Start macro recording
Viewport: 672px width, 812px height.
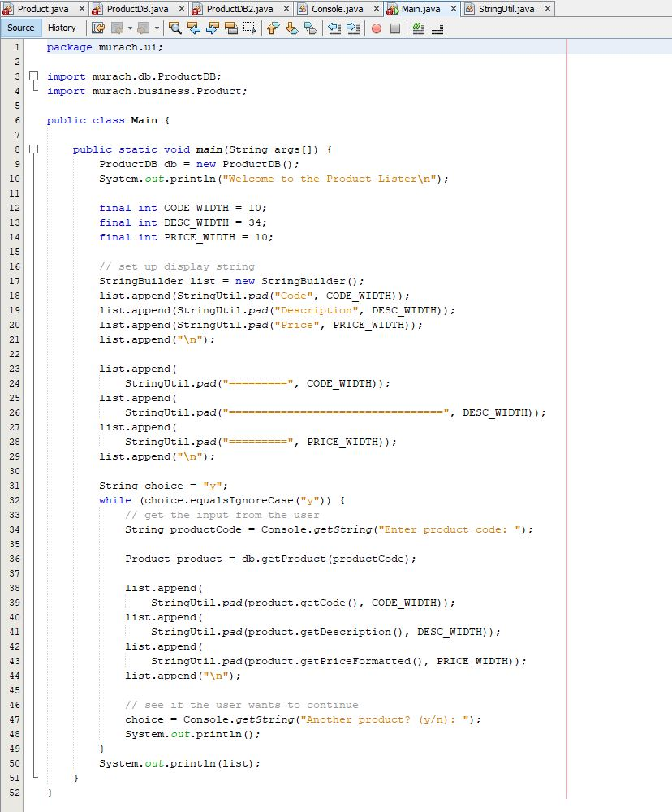point(376,28)
